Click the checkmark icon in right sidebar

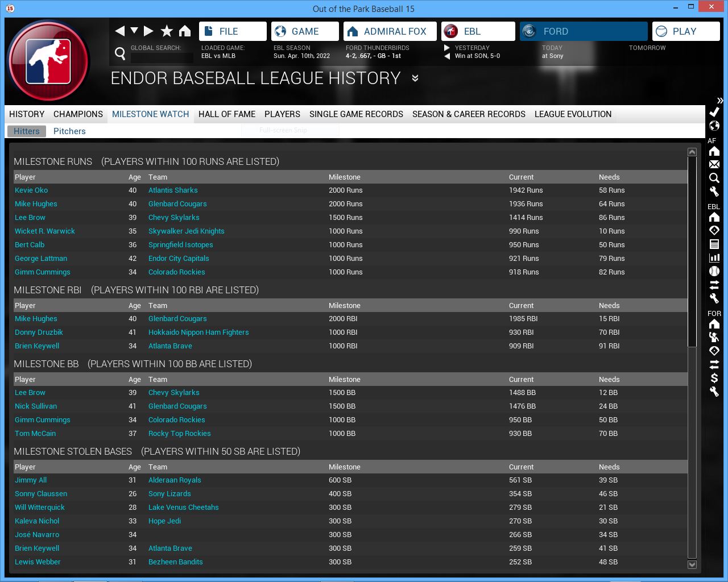714,112
